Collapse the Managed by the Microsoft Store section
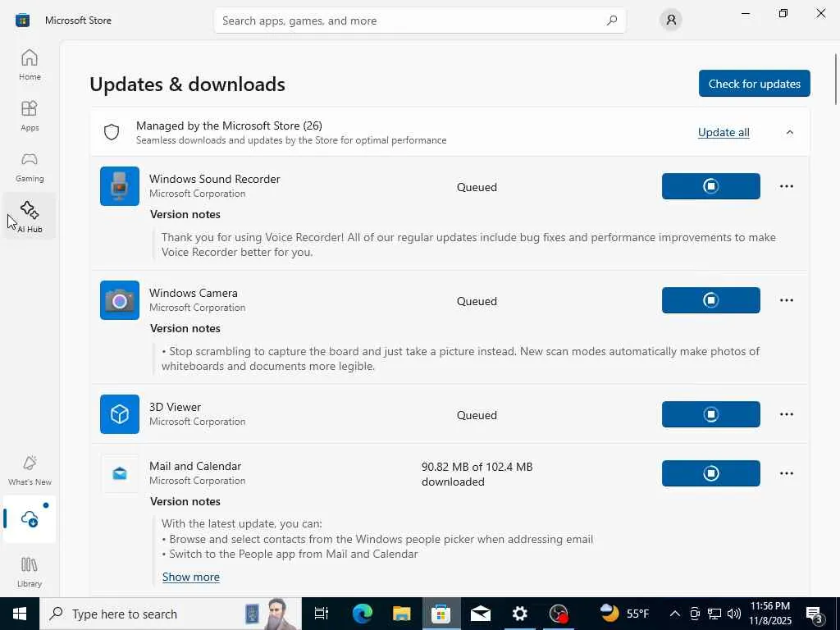Viewport: 840px width, 630px height. 790,132
